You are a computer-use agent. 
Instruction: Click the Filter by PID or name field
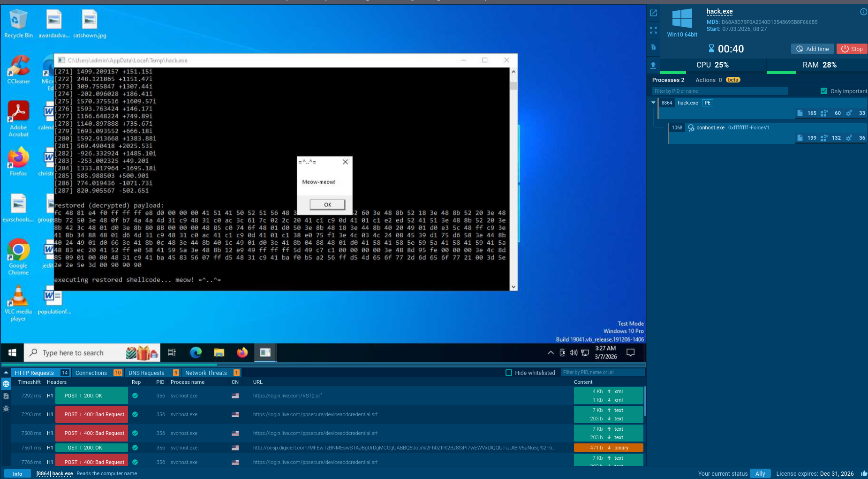[x=720, y=90]
